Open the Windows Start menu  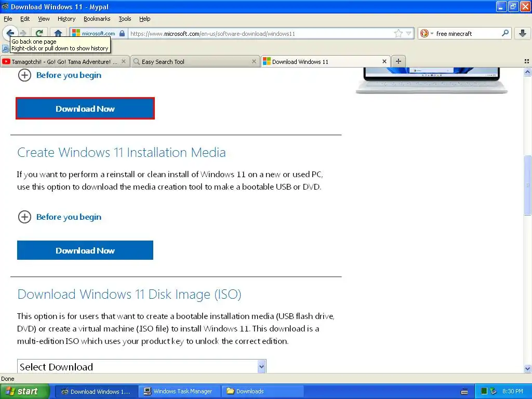pos(25,391)
